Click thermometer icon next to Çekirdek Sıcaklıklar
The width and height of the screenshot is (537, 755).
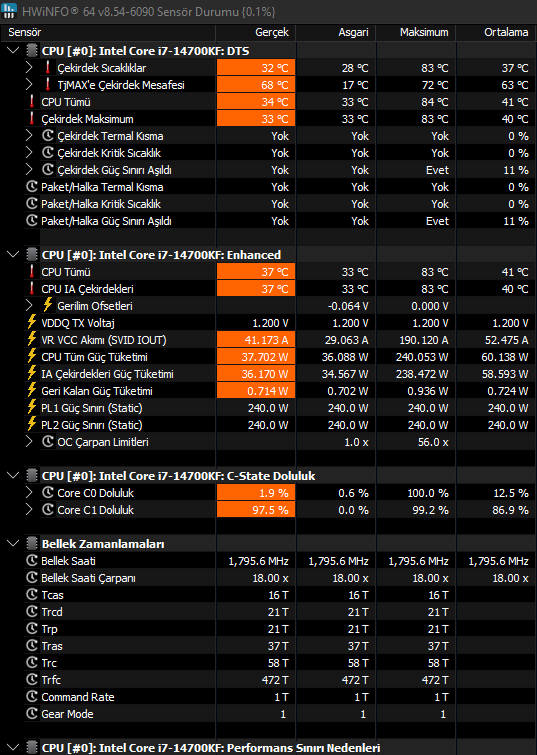click(x=48, y=67)
